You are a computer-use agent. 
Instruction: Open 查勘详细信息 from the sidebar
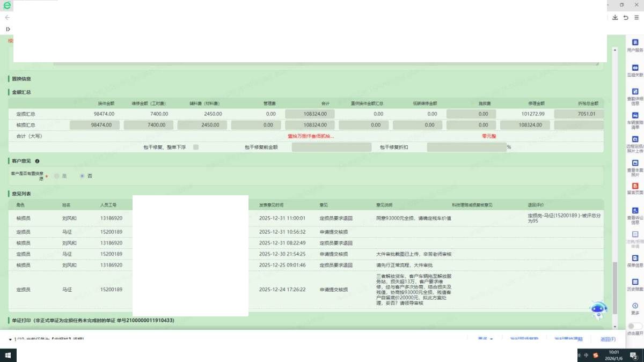[x=635, y=92]
